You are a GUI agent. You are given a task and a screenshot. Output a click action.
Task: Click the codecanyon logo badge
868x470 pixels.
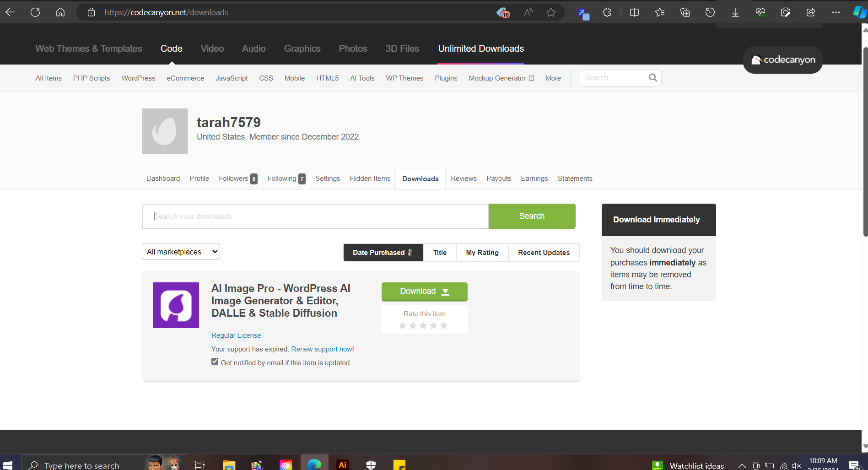click(x=783, y=60)
